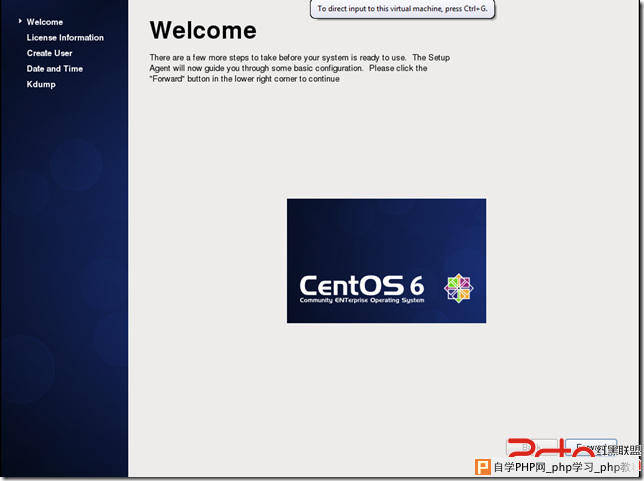Click the large Welcome heading
Screen dimensions: 644x481
[203, 30]
